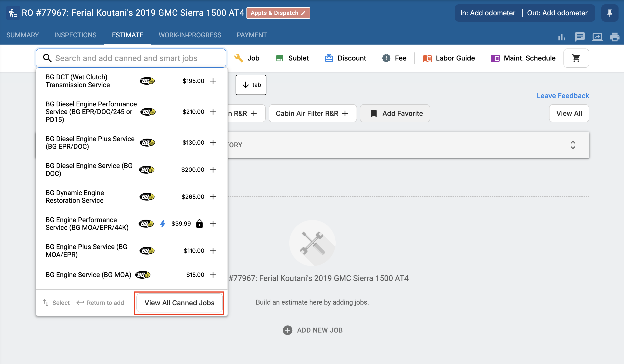Add a Sublet from the toolbar
The image size is (624, 364).
(x=292, y=58)
